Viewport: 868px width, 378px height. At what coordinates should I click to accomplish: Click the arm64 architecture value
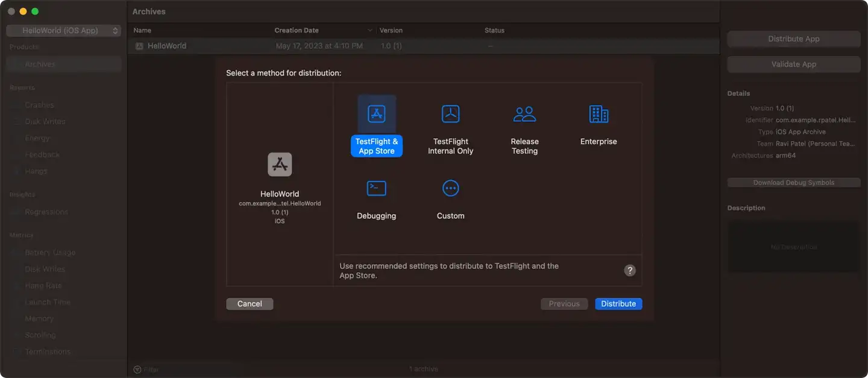point(786,156)
